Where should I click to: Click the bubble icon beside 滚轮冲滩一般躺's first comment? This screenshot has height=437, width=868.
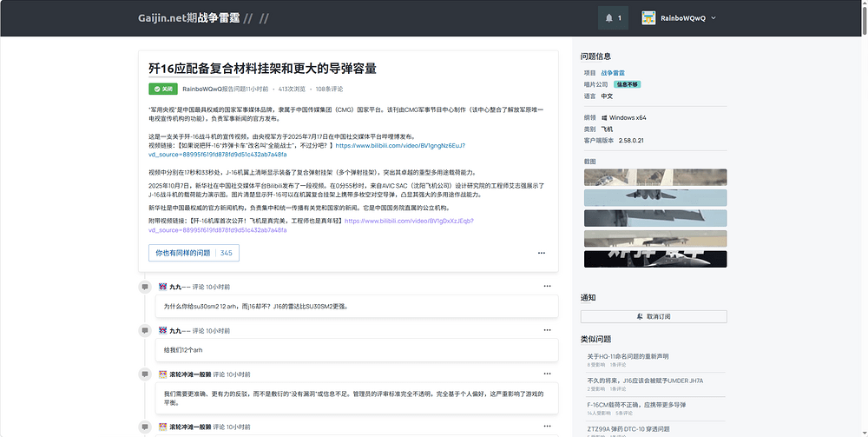pos(145,374)
